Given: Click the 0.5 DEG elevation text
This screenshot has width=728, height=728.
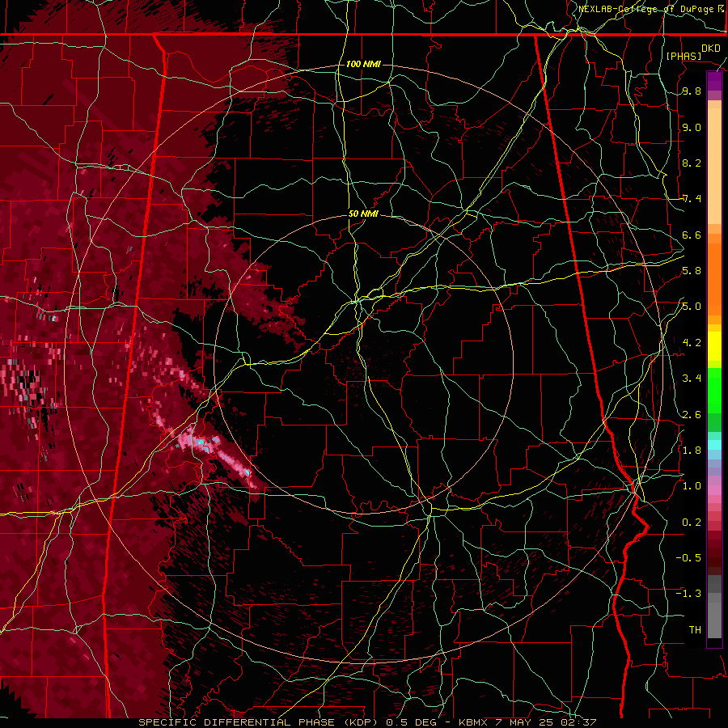Looking at the screenshot, I should pyautogui.click(x=410, y=722).
